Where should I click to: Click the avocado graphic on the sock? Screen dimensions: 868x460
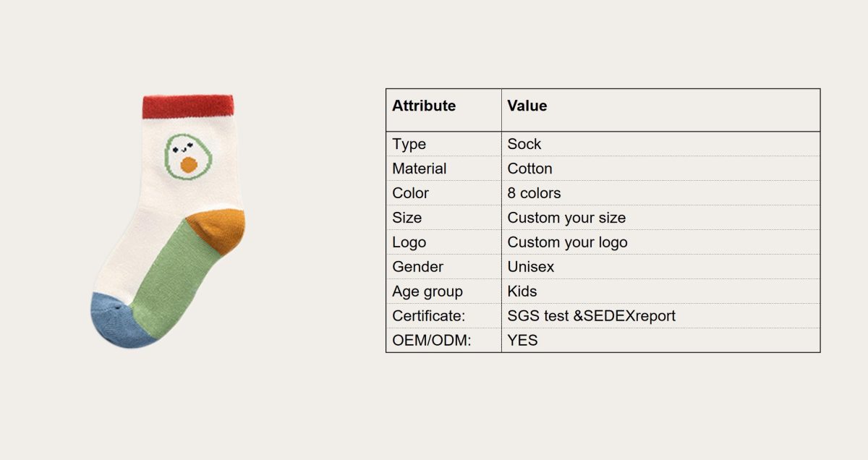tap(188, 156)
